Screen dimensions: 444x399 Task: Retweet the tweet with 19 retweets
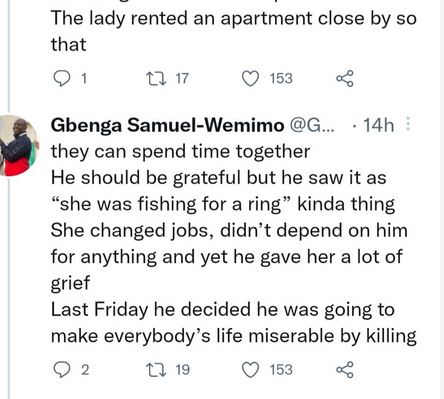coord(156,370)
